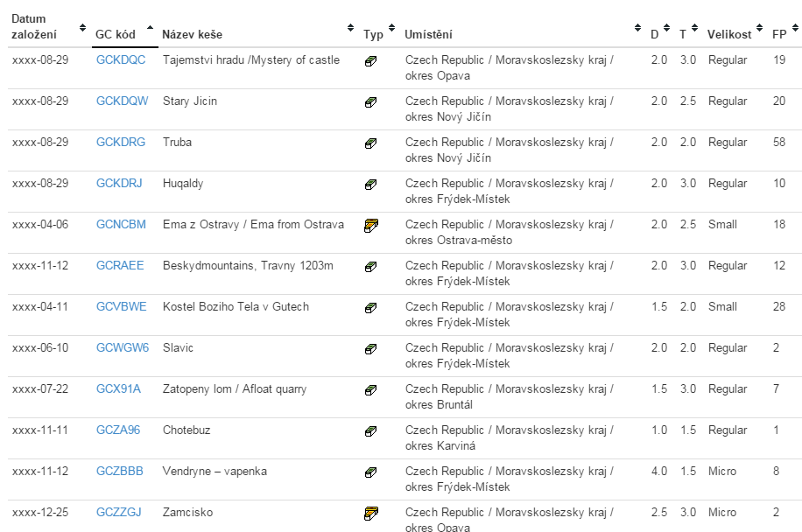
Task: Sort by Umístění column arrows
Action: [x=637, y=28]
